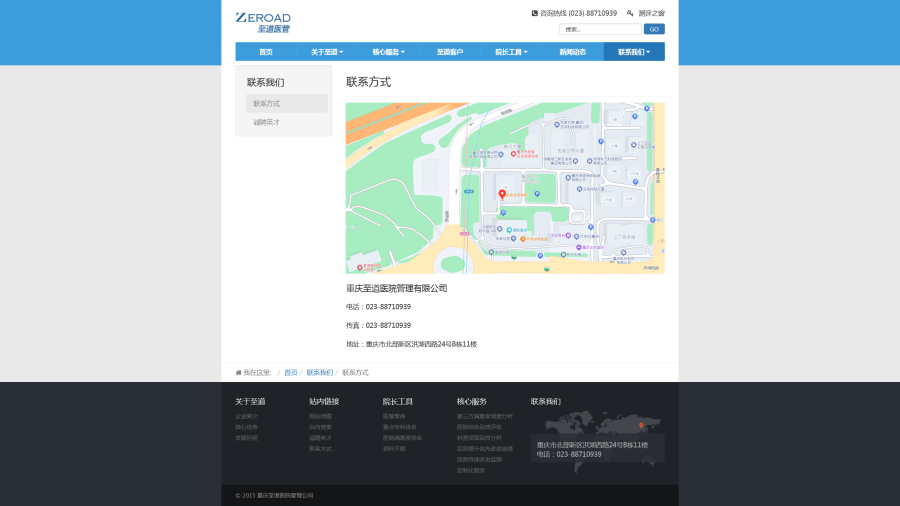Screen dimensions: 900x506
Task: Expand the 关于至道 navigation dropdown
Action: click(327, 52)
